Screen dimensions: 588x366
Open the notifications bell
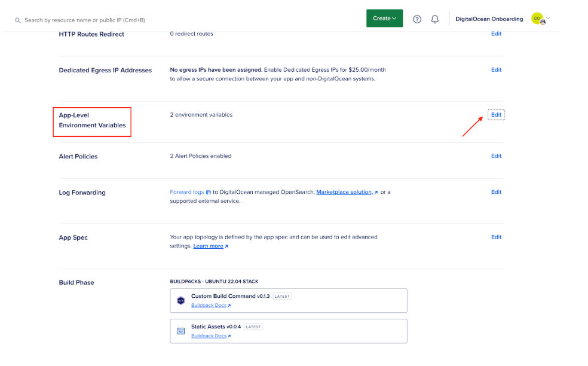pyautogui.click(x=434, y=19)
